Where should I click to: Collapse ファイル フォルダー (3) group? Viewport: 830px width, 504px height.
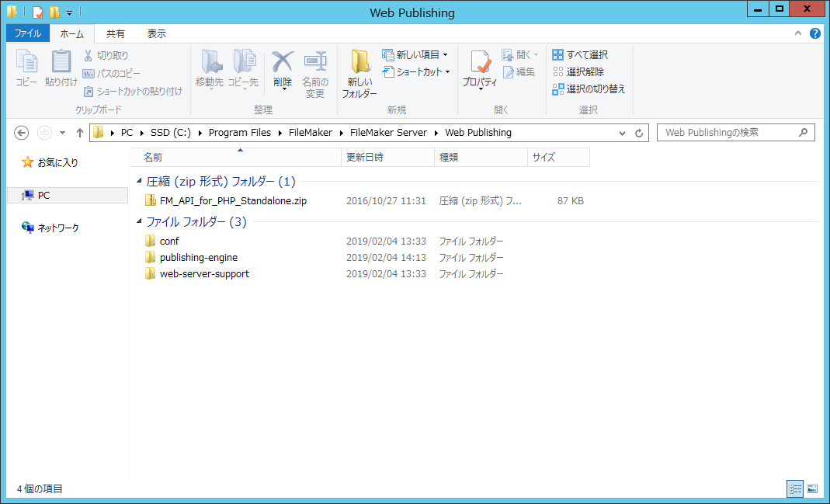pyautogui.click(x=139, y=221)
